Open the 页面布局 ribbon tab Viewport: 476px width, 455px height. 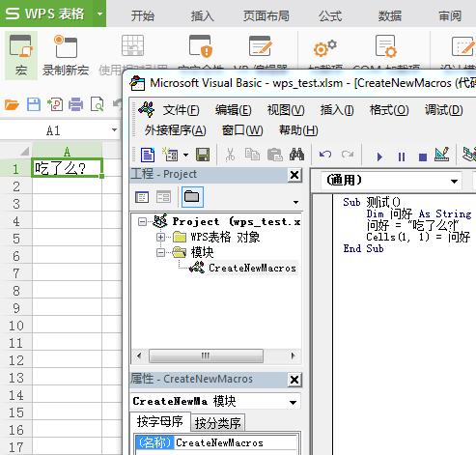click(266, 15)
